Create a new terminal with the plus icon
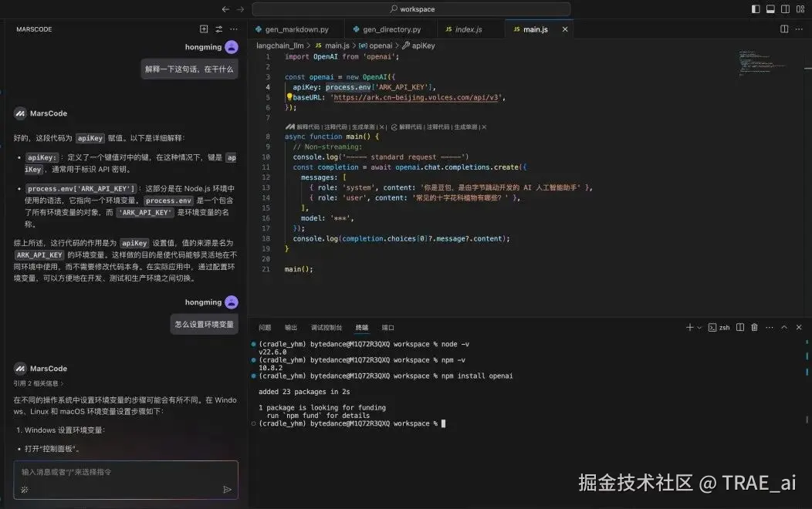Image resolution: width=812 pixels, height=509 pixels. (690, 327)
